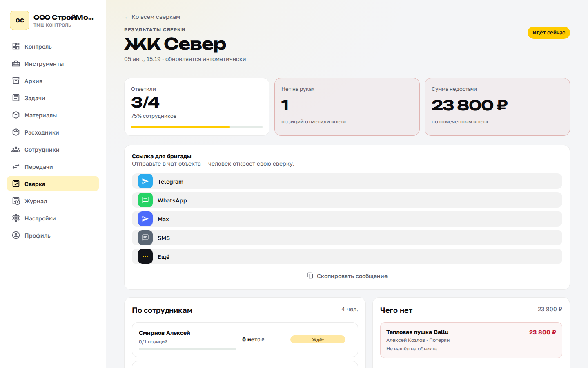Click the Материалы cube icon
Image resolution: width=588 pixels, height=368 pixels.
click(x=16, y=115)
